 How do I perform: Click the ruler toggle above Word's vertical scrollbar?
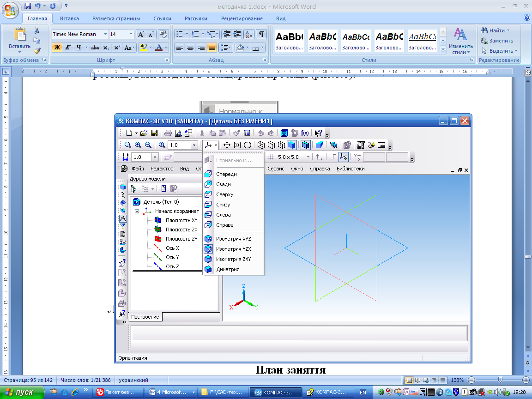point(527,72)
